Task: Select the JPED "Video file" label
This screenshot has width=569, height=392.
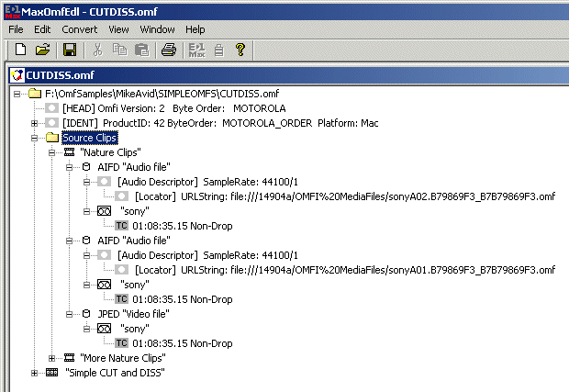Action: pos(133,314)
